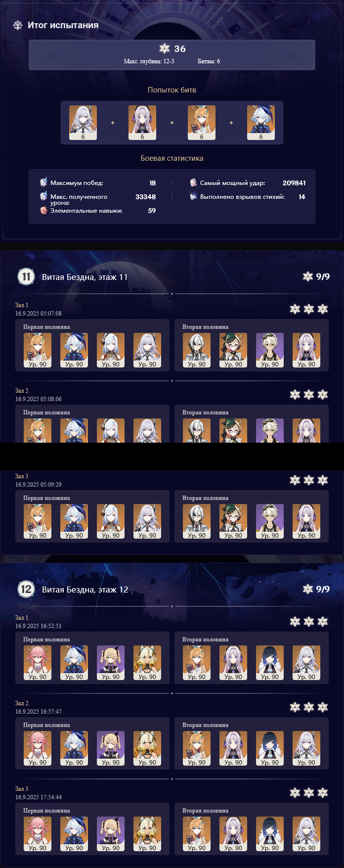Click the star icon next to total 36
The image size is (344, 868).
(165, 48)
